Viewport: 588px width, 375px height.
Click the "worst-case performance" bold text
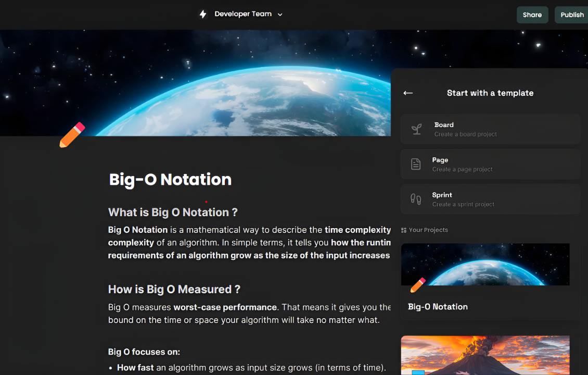225,307
